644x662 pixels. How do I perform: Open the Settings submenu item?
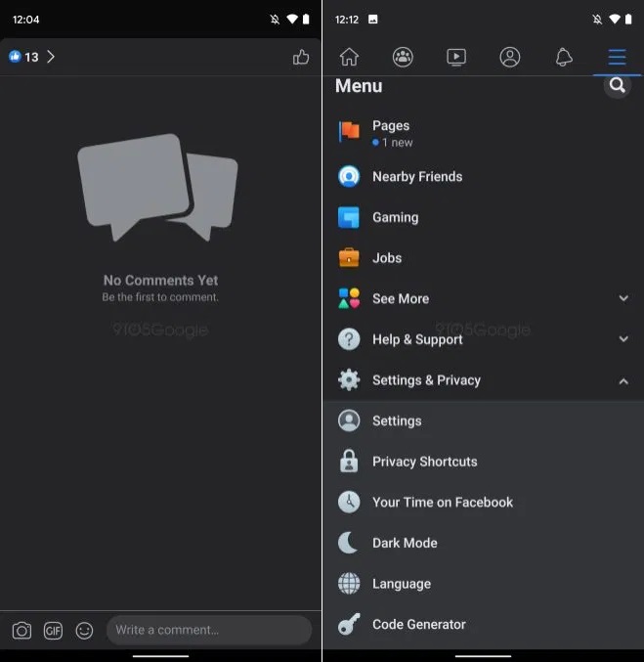[x=483, y=420]
